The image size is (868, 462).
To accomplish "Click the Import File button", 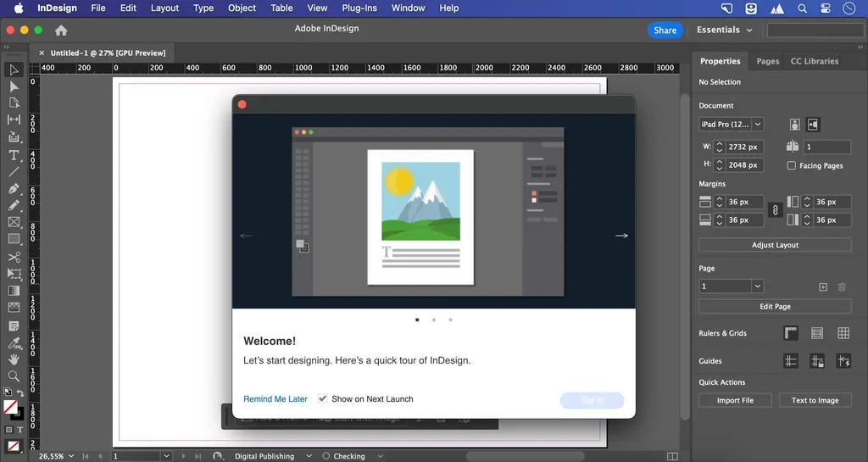I will point(735,401).
